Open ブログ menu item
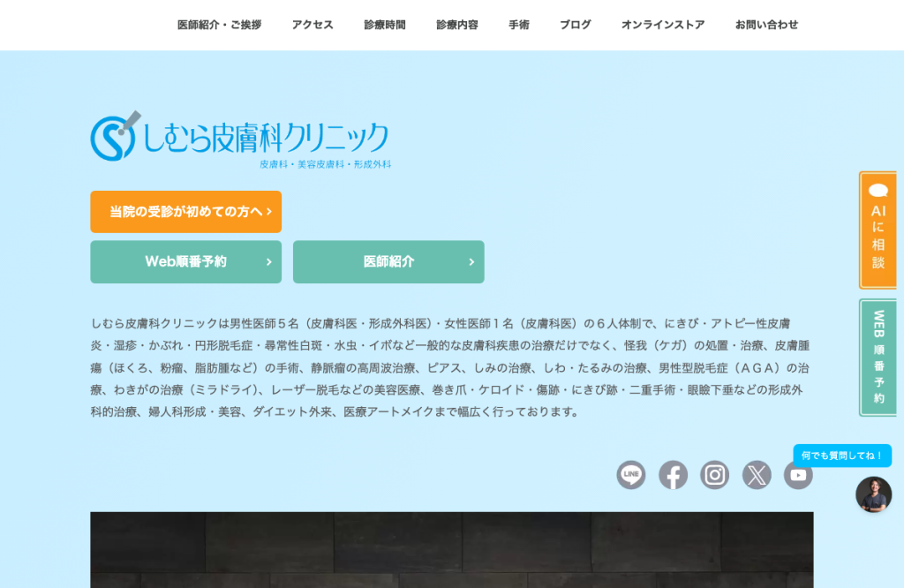904x588 pixels. click(576, 25)
